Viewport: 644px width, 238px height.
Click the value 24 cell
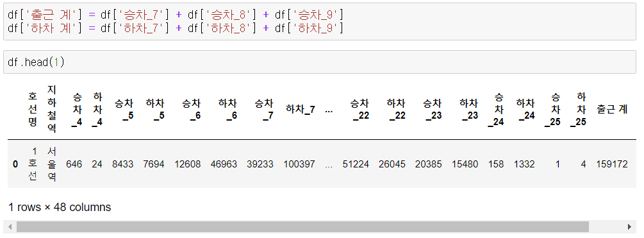pyautogui.click(x=97, y=164)
